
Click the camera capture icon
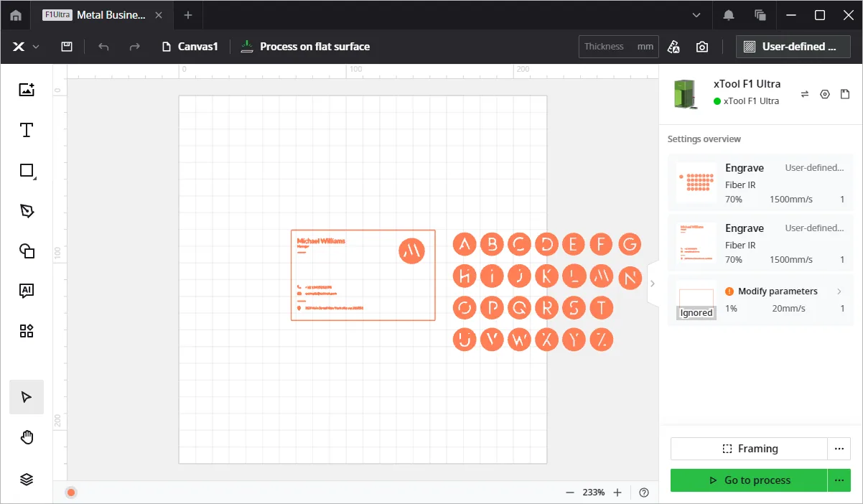pyautogui.click(x=702, y=47)
